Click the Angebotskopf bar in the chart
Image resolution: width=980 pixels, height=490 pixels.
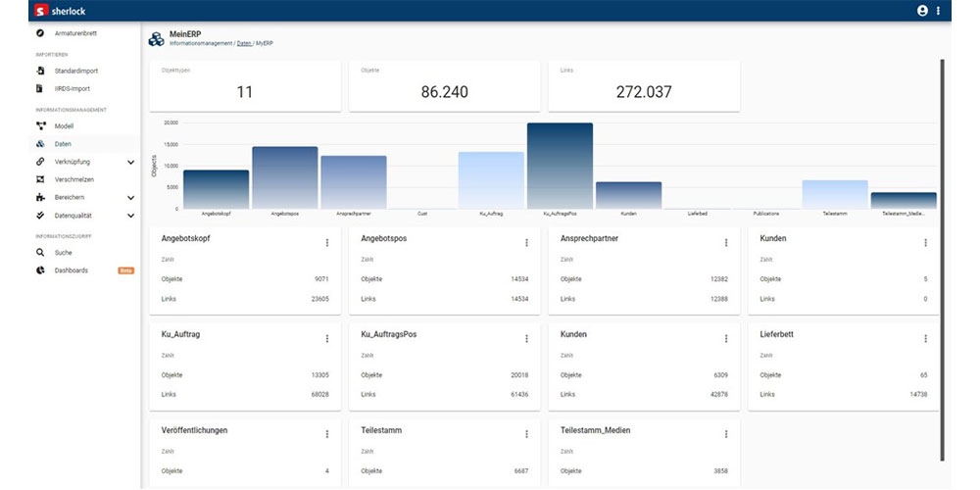click(x=217, y=189)
